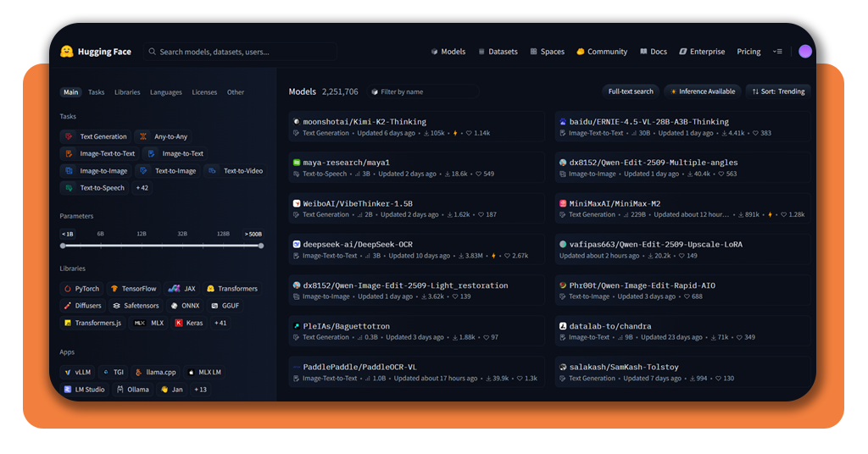Image resolution: width=868 pixels, height=454 pixels.
Task: Click the left handle of Parameters slider
Action: point(63,246)
